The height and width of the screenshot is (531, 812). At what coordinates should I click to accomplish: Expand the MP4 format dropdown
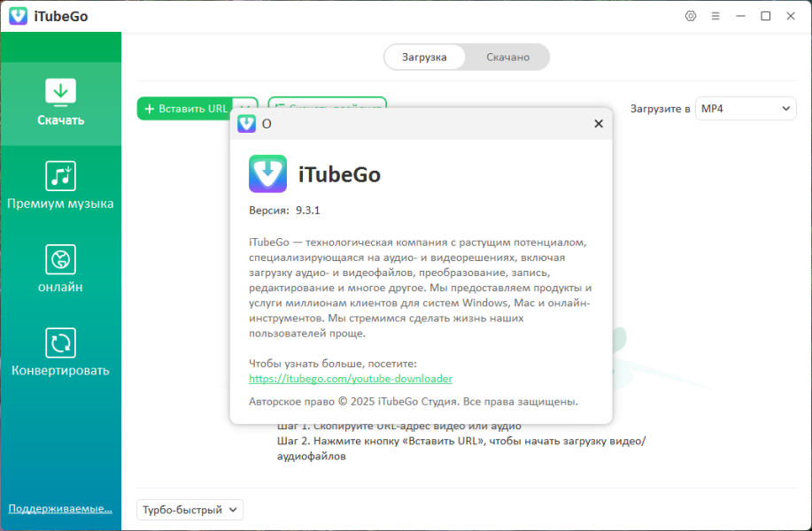[x=746, y=109]
